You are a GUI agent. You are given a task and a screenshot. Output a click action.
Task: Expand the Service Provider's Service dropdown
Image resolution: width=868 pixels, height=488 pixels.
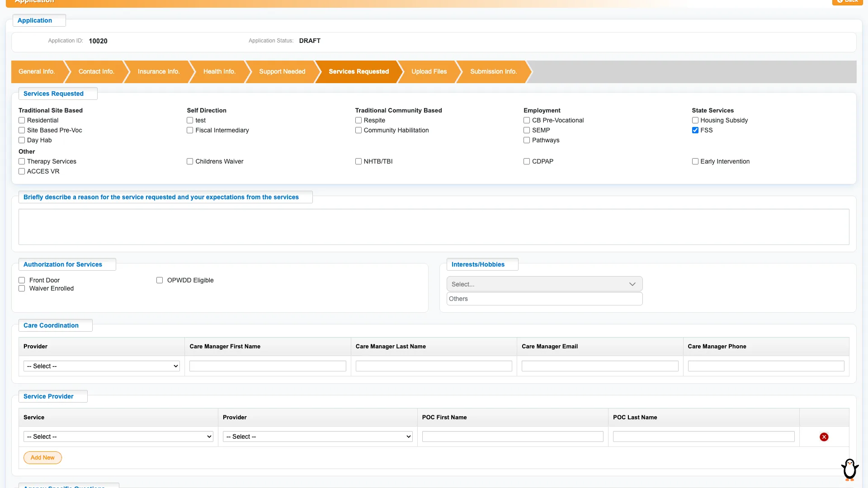(118, 436)
